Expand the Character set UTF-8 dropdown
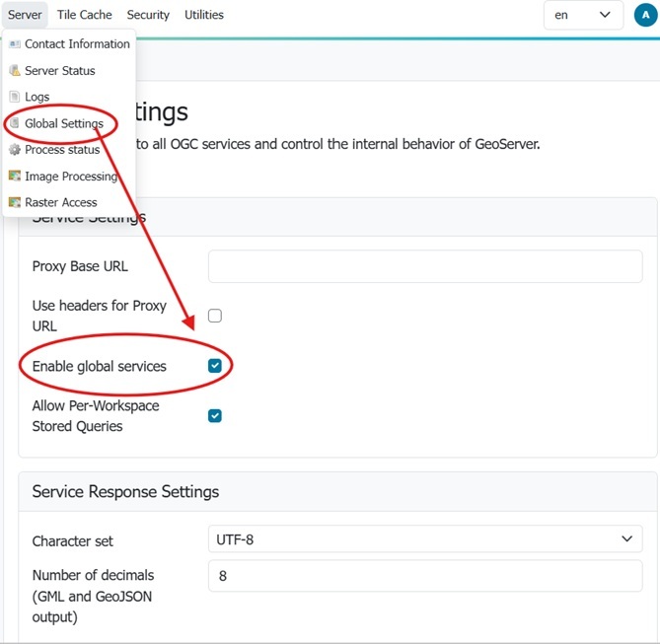 tap(424, 538)
